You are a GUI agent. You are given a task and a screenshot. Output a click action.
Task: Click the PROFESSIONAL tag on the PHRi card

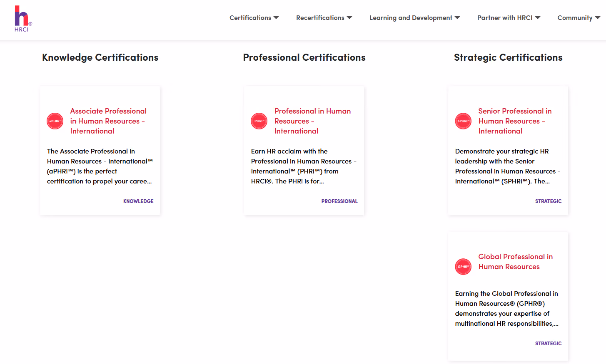click(x=339, y=201)
